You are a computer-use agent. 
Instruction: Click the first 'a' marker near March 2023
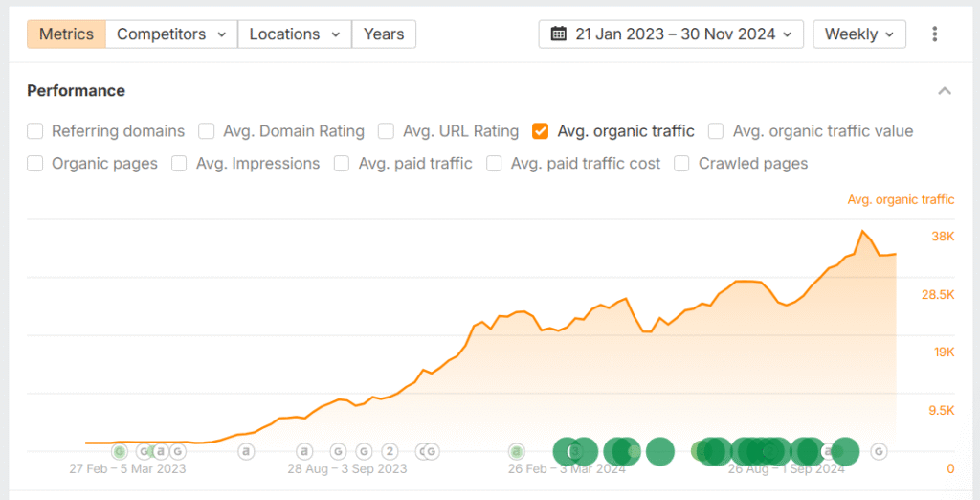tap(161, 451)
